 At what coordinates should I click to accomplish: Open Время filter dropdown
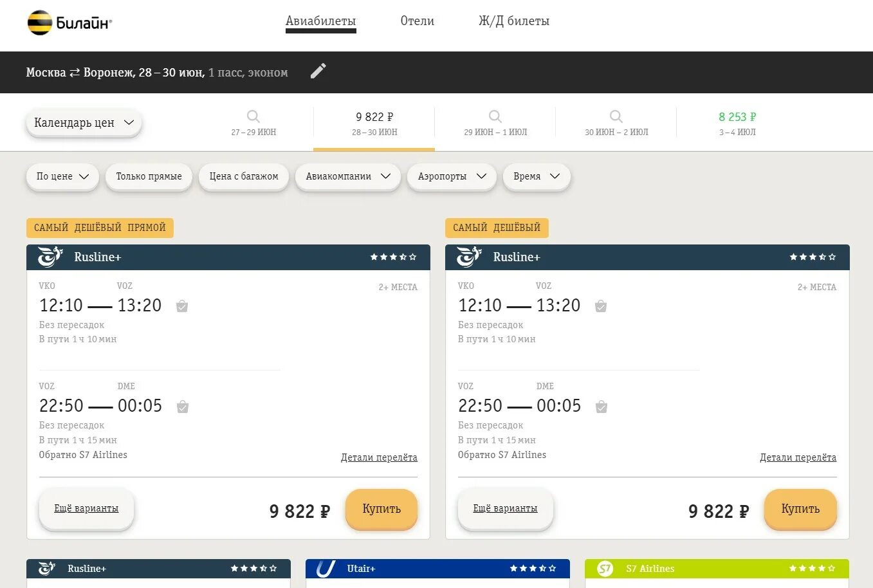click(x=537, y=176)
